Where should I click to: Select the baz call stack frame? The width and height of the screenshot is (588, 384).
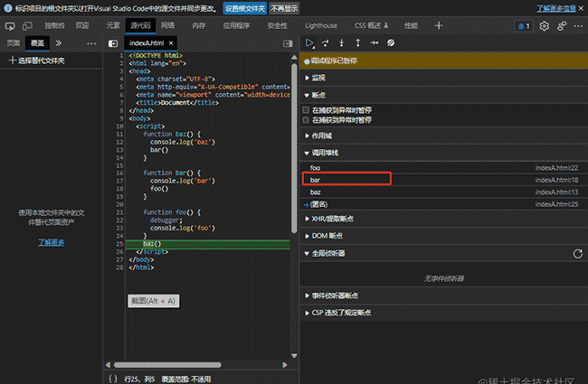443,192
